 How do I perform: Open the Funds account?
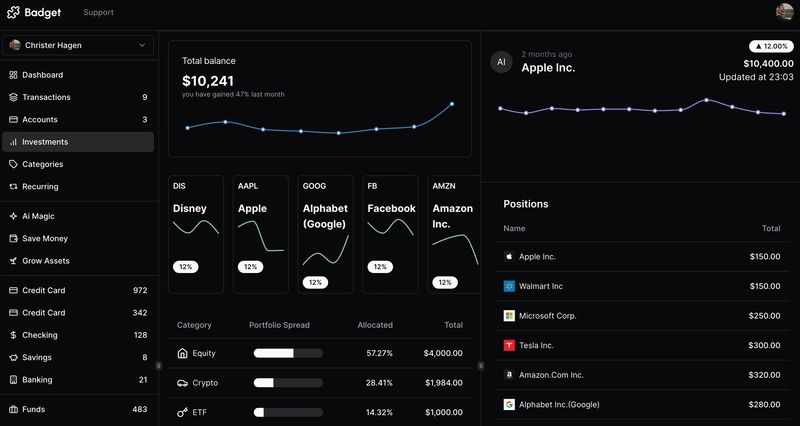point(78,409)
